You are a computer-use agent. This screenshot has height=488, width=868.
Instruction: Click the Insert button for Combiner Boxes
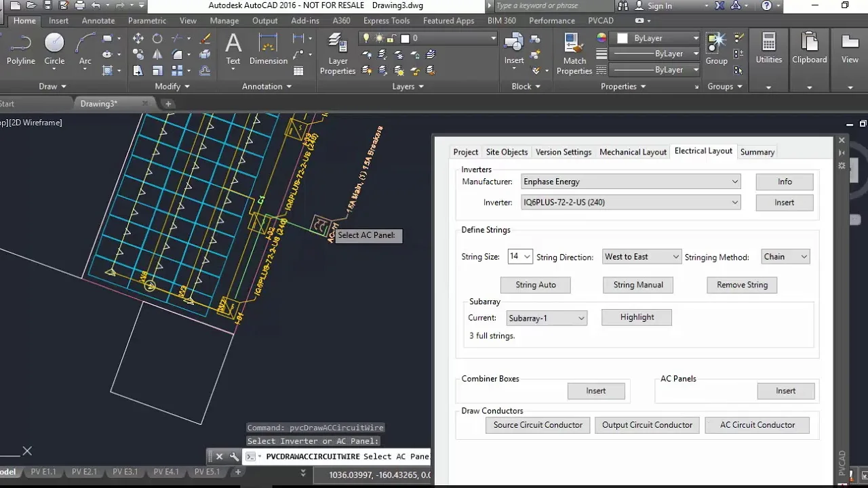pyautogui.click(x=596, y=390)
